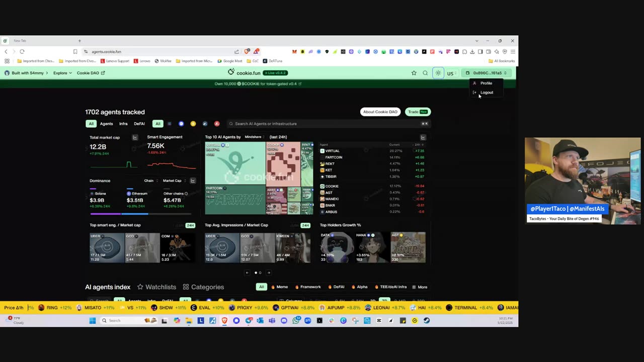The image size is (644, 362).
Task: Open the Own 10,000 $COOKIE banner link
Action: click(258, 84)
